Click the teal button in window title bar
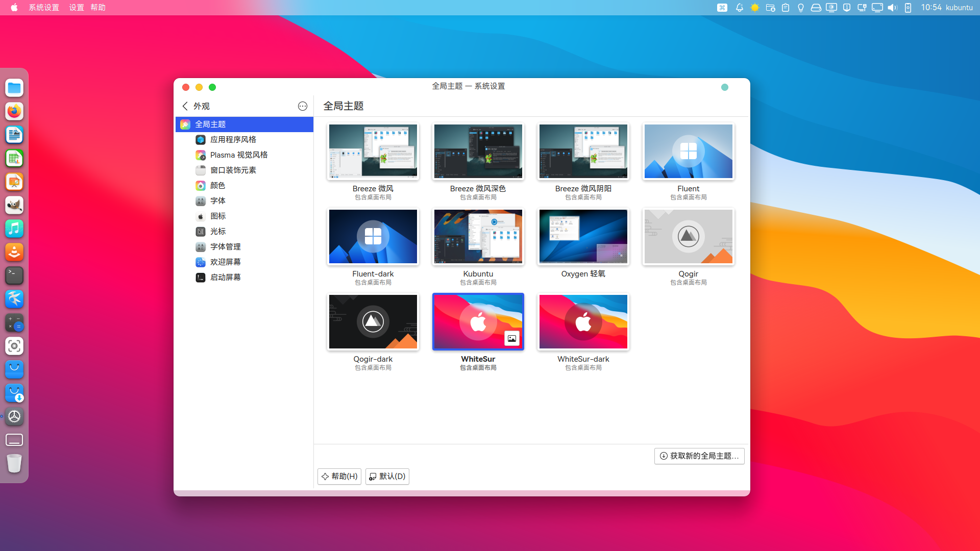Image resolution: width=980 pixels, height=551 pixels. pos(725,87)
